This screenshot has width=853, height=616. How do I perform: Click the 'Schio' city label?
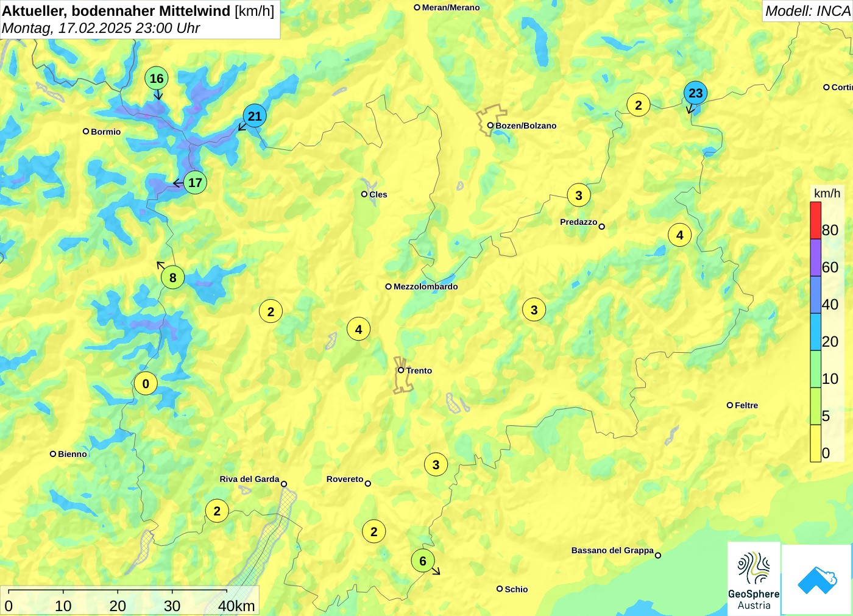(516, 589)
